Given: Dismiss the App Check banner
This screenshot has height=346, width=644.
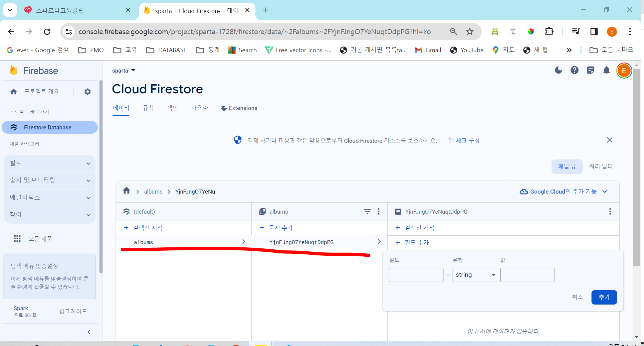Looking at the screenshot, I should point(610,140).
